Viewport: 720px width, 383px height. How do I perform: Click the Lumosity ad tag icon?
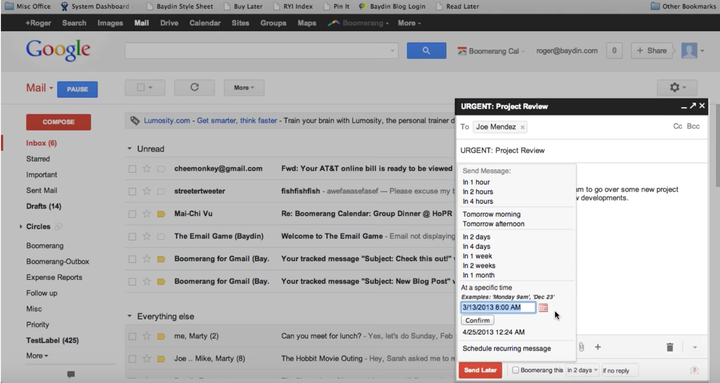(135, 120)
